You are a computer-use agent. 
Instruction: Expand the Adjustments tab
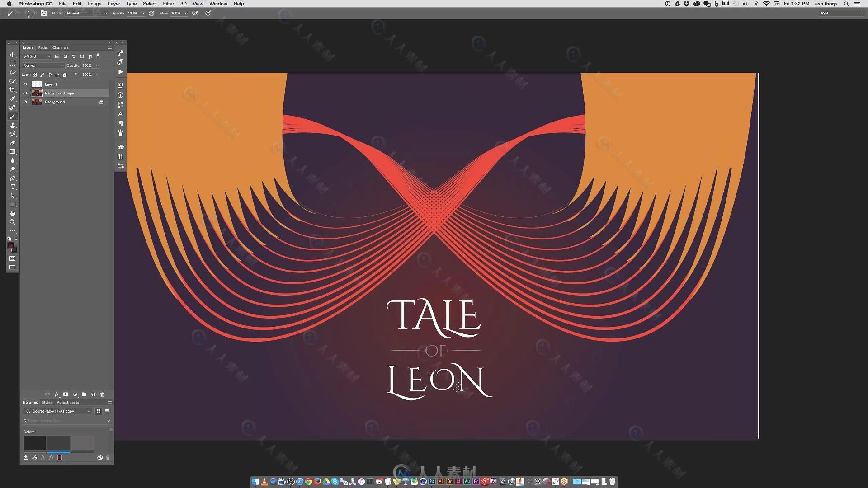[67, 402]
